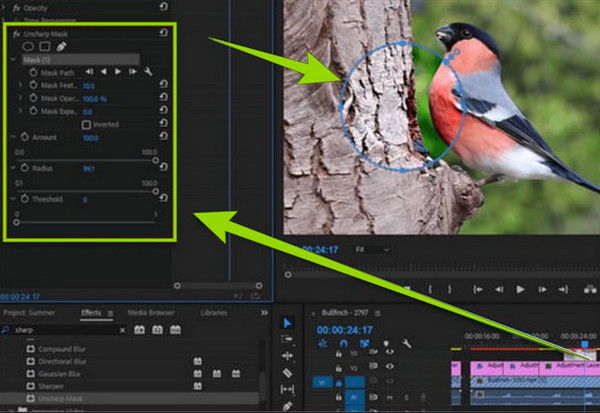This screenshot has width=600, height=413.
Task: Track selected mask backward
Action: [x=103, y=72]
